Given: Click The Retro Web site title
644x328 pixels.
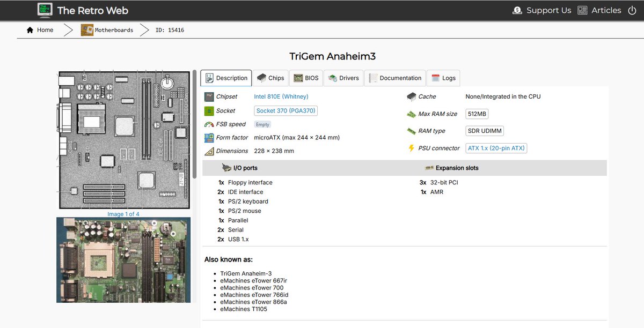Looking at the screenshot, I should click(93, 10).
